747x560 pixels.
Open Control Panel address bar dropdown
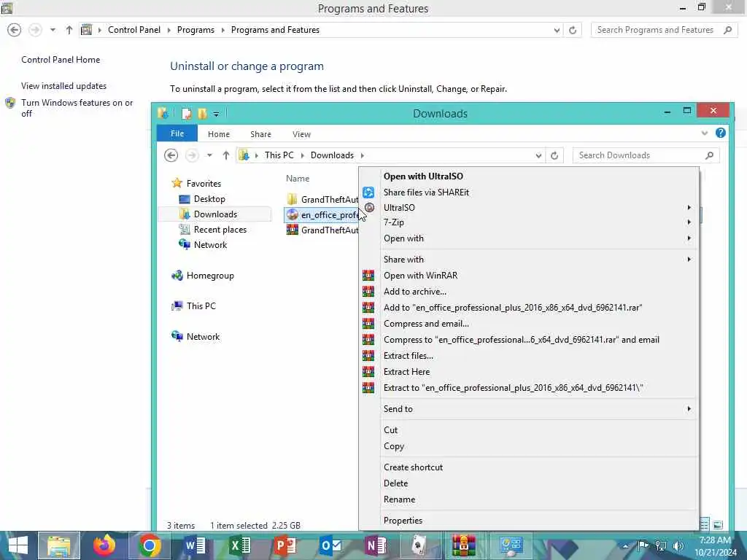pyautogui.click(x=557, y=30)
